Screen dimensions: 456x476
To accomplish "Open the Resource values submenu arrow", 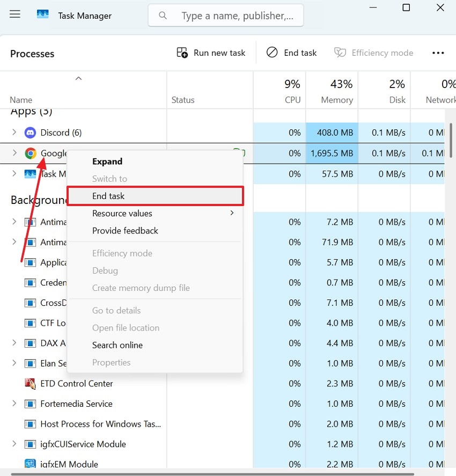I will (x=232, y=213).
